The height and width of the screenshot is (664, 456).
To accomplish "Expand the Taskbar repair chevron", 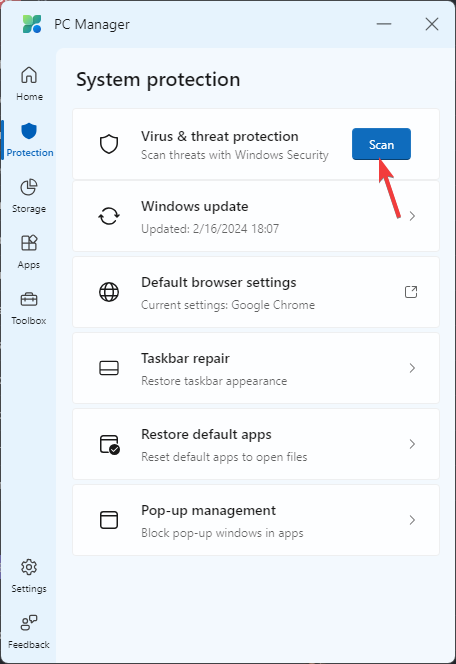I will 412,368.
